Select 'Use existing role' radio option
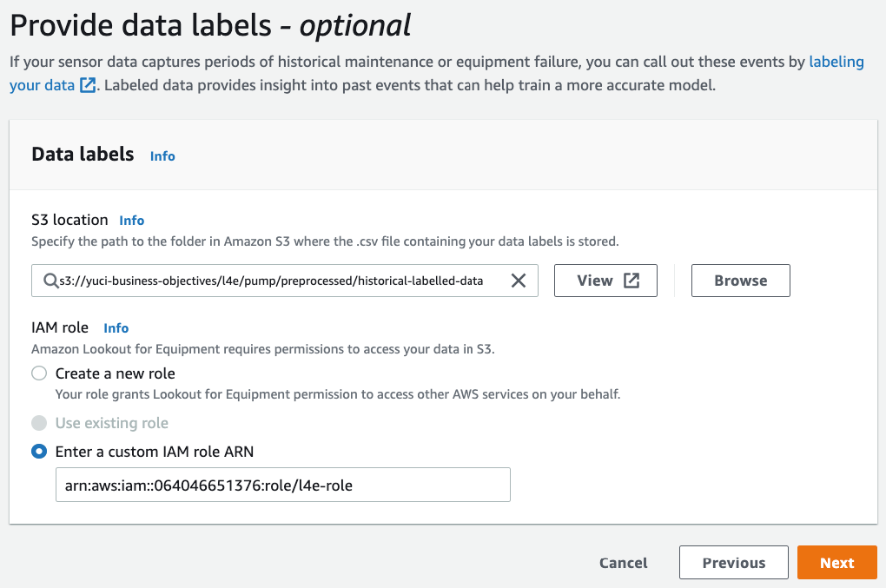This screenshot has height=588, width=886. (39, 423)
